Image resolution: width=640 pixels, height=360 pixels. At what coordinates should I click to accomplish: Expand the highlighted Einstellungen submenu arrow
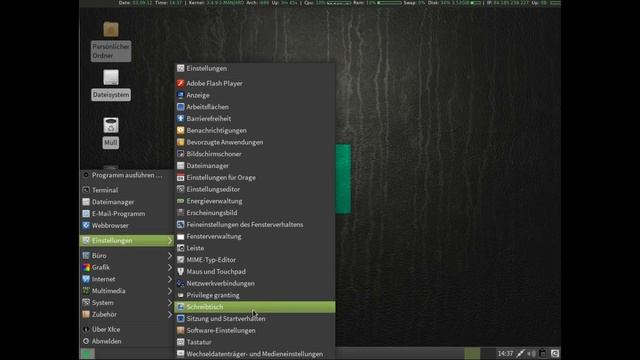point(170,241)
